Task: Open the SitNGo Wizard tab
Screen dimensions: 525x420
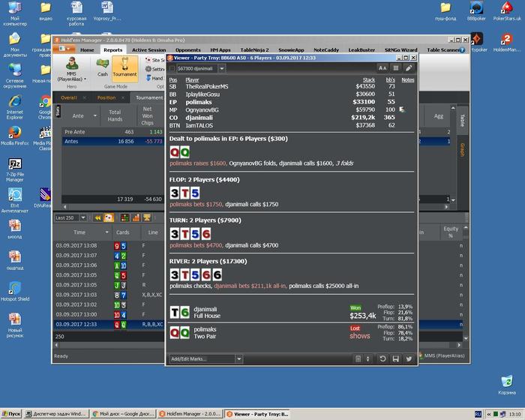Action: [x=400, y=50]
